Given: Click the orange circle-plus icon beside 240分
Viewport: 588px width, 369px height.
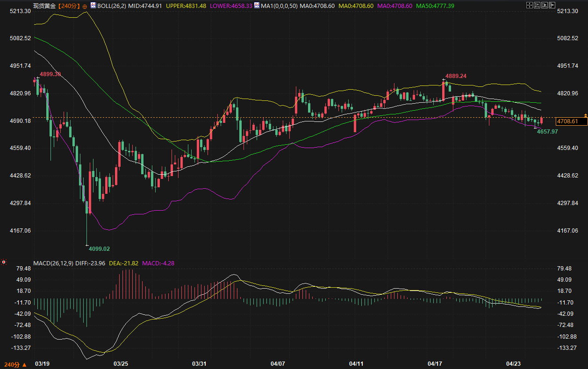Looking at the screenshot, I should pos(85,7).
